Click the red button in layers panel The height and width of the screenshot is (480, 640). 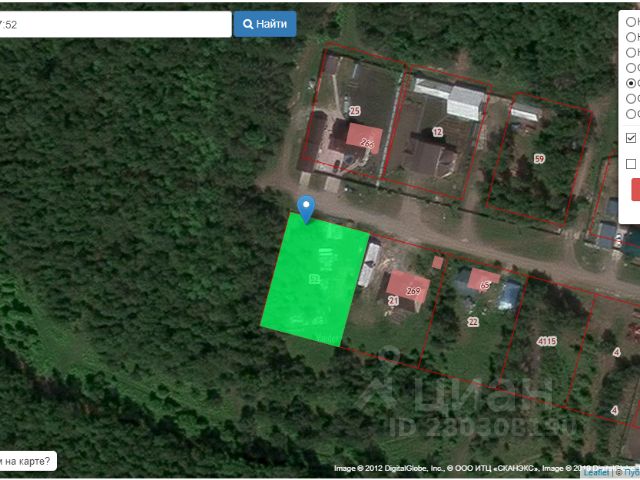(635, 189)
